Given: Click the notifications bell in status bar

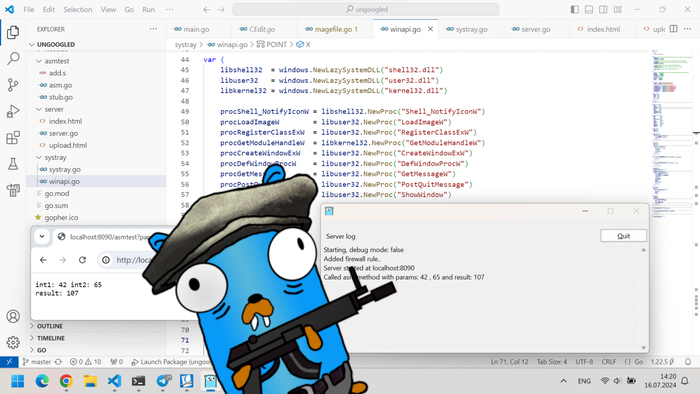Looking at the screenshot, I should [x=688, y=362].
